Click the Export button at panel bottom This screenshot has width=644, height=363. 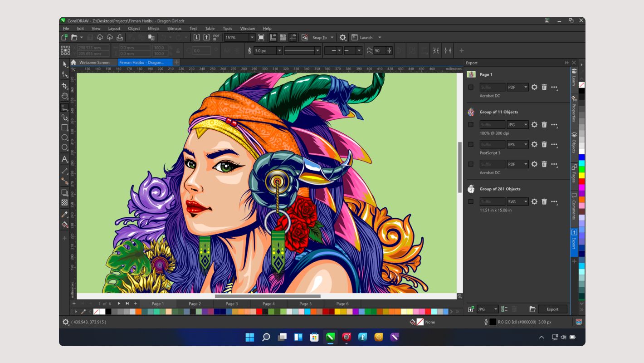(x=552, y=309)
